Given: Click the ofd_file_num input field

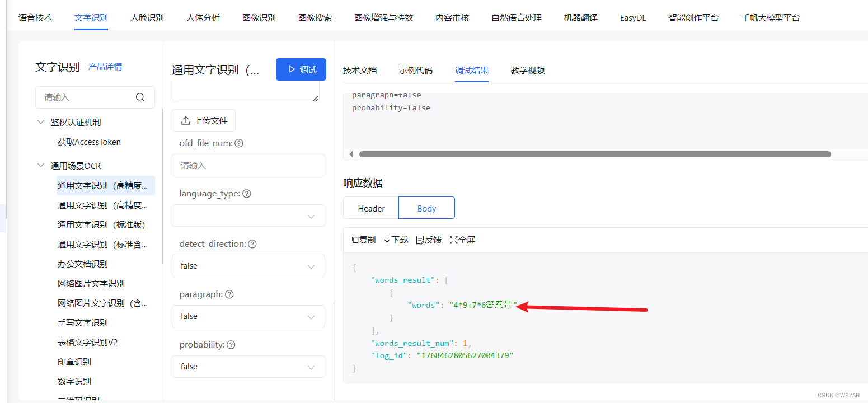Looking at the screenshot, I should click(x=248, y=165).
